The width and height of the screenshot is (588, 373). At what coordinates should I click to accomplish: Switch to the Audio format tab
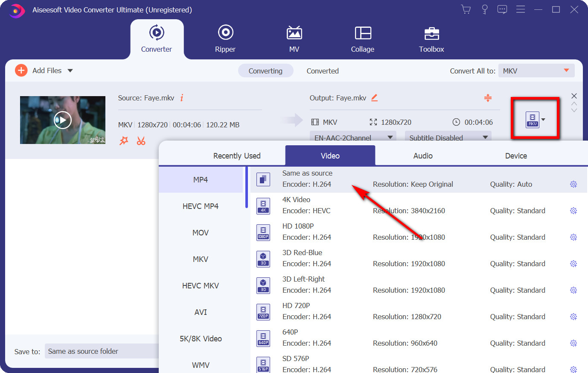(423, 156)
